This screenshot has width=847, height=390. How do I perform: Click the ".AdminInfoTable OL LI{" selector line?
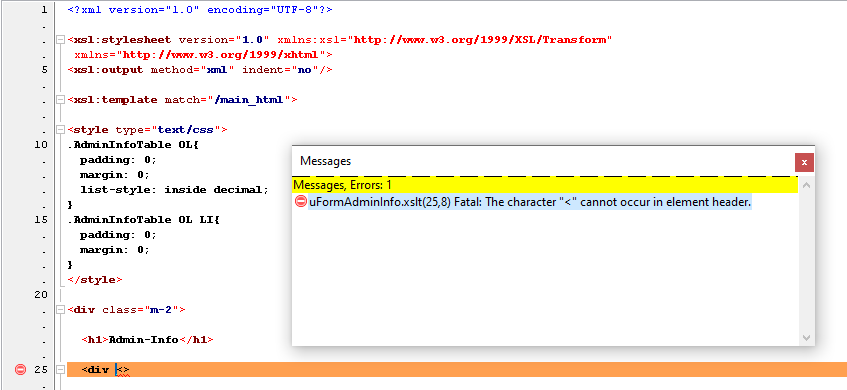coord(144,220)
